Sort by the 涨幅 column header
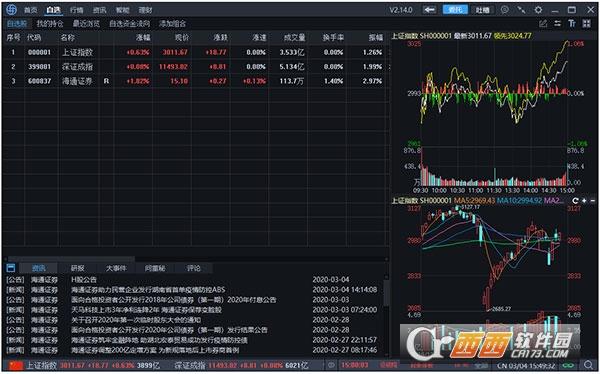Viewport: 600px width, 374px height. [143, 38]
